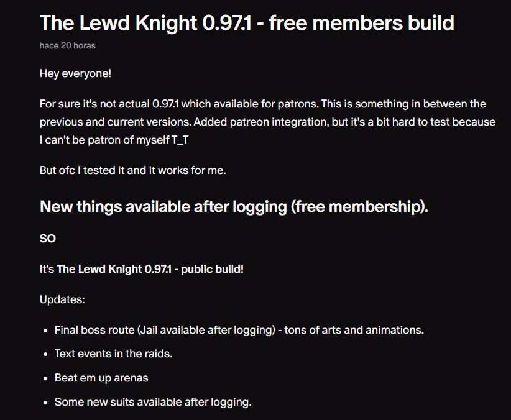Click bold 'The Lewd Knight 0.97.1 - public build!'
This screenshot has width=511, height=420.
click(150, 269)
